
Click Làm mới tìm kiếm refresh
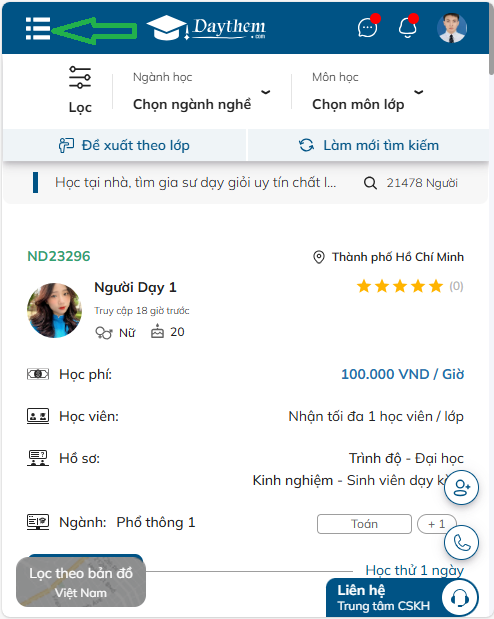[x=368, y=145]
